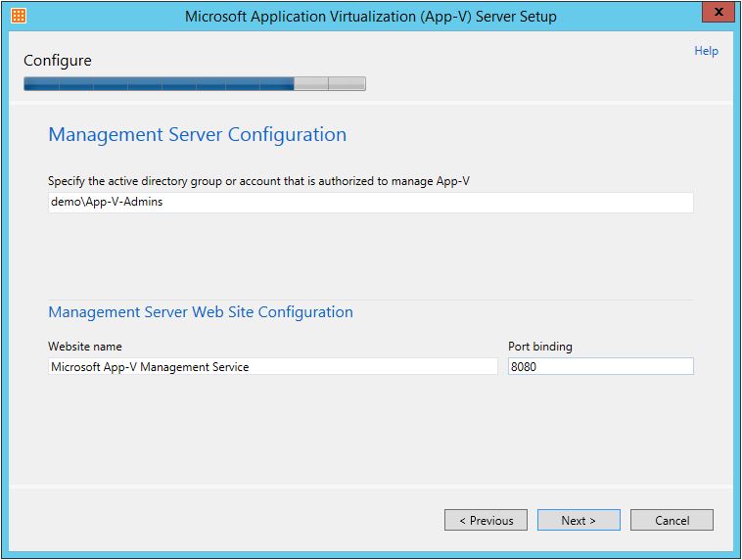The height and width of the screenshot is (560, 742).
Task: Click the window title 'Microsoft Application Virtualization (App-V) Server Setup'
Action: [x=371, y=17]
